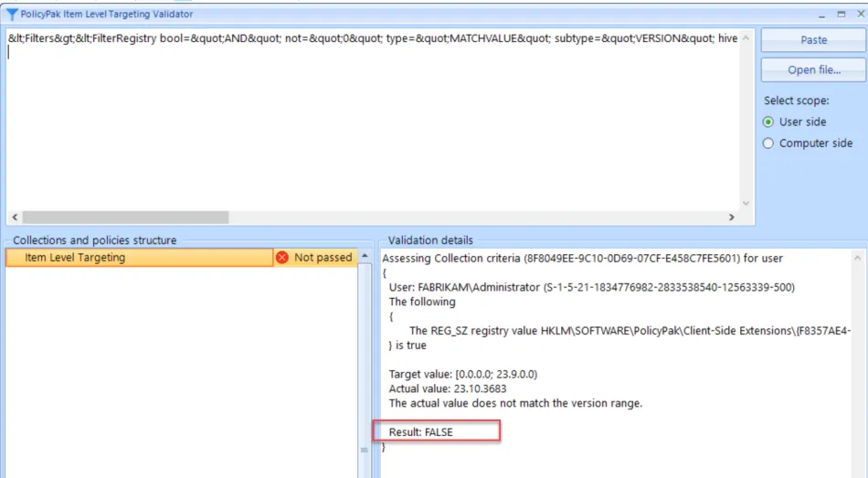Click inside the XML filter text area
This screenshot has width=868, height=478.
[365, 128]
